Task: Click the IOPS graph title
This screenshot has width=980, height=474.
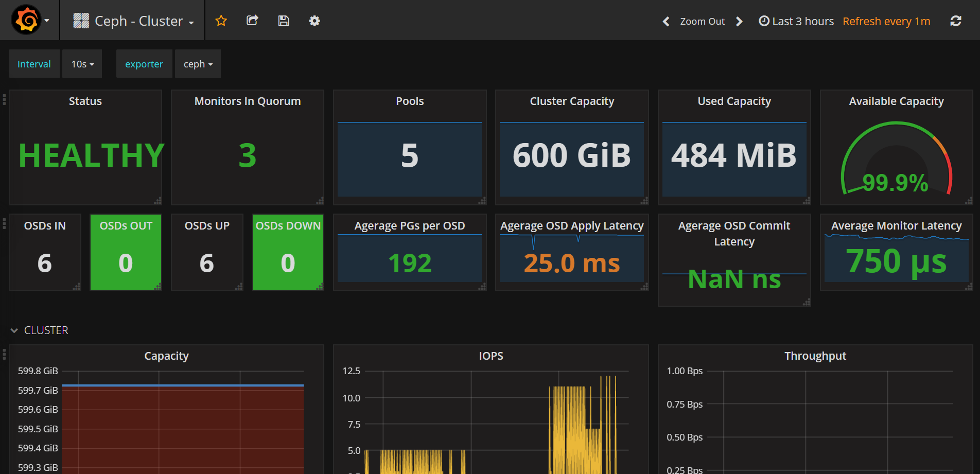Action: coord(491,356)
